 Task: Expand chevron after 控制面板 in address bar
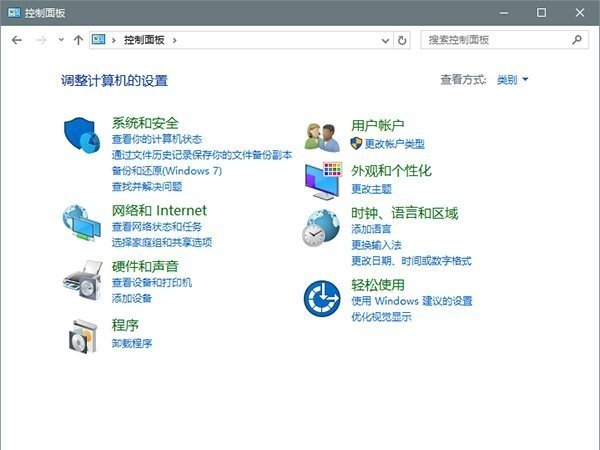(174, 40)
